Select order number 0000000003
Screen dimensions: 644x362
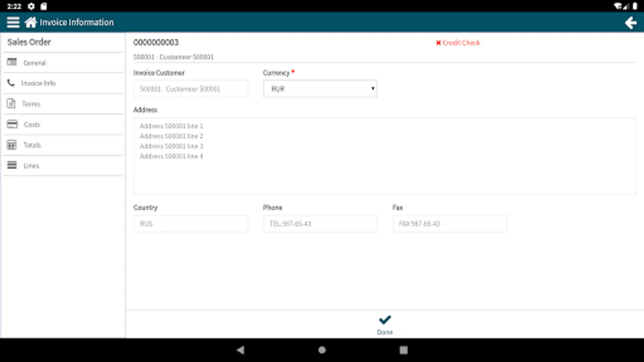156,42
